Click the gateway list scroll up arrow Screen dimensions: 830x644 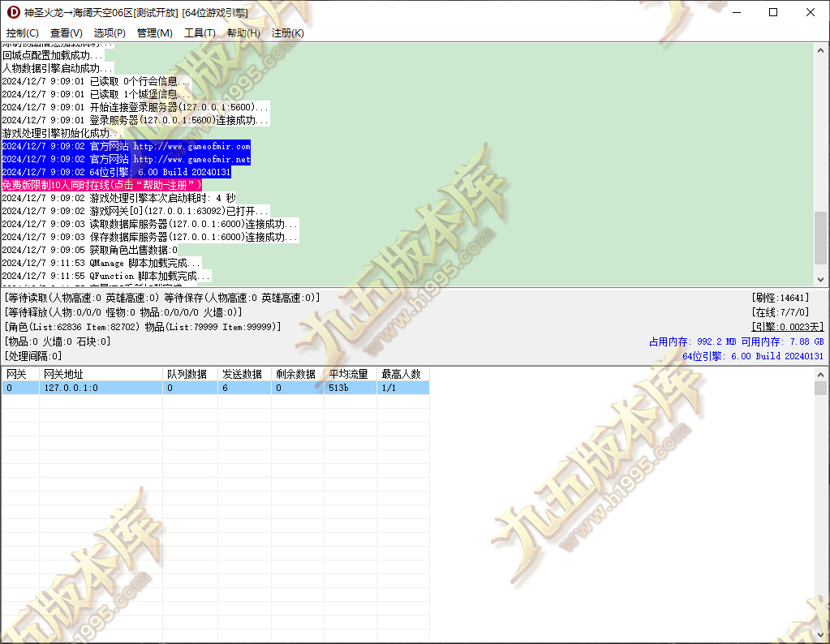click(820, 374)
